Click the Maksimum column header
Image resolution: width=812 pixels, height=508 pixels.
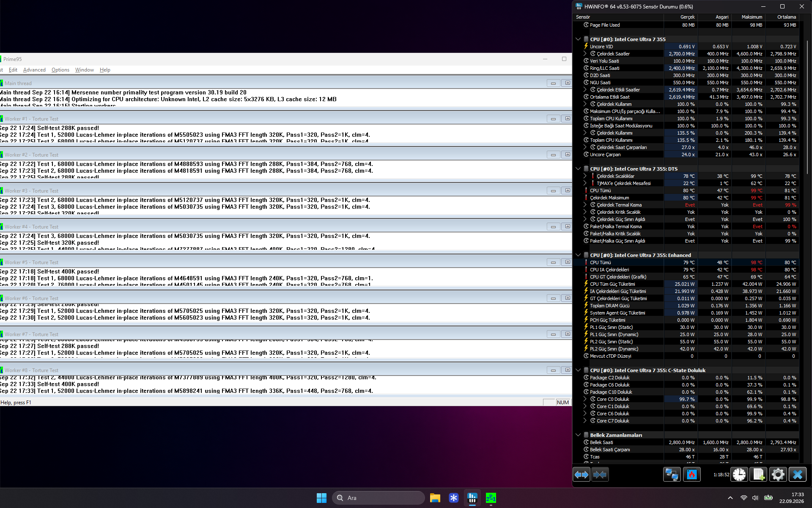752,17
